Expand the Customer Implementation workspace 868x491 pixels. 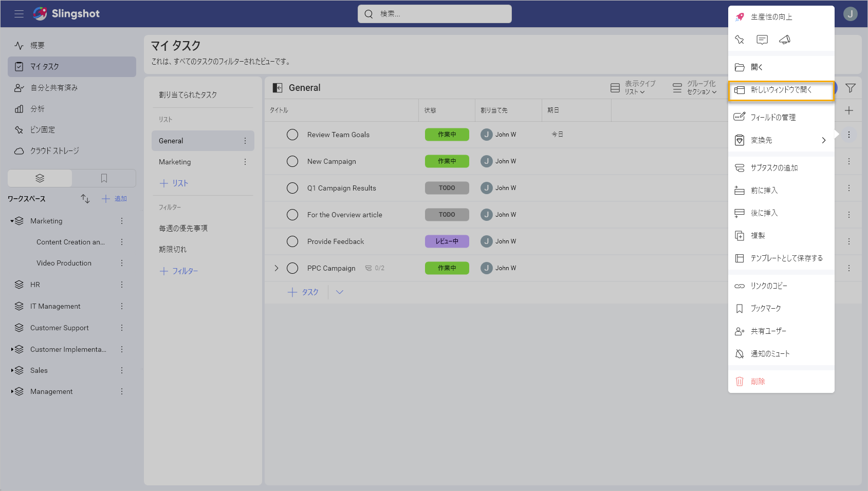point(12,349)
